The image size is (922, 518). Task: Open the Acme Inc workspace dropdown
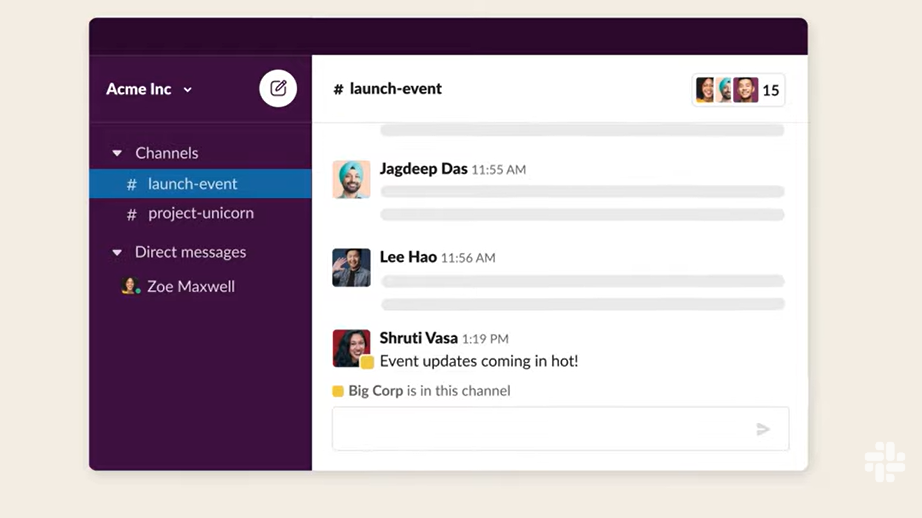(149, 89)
